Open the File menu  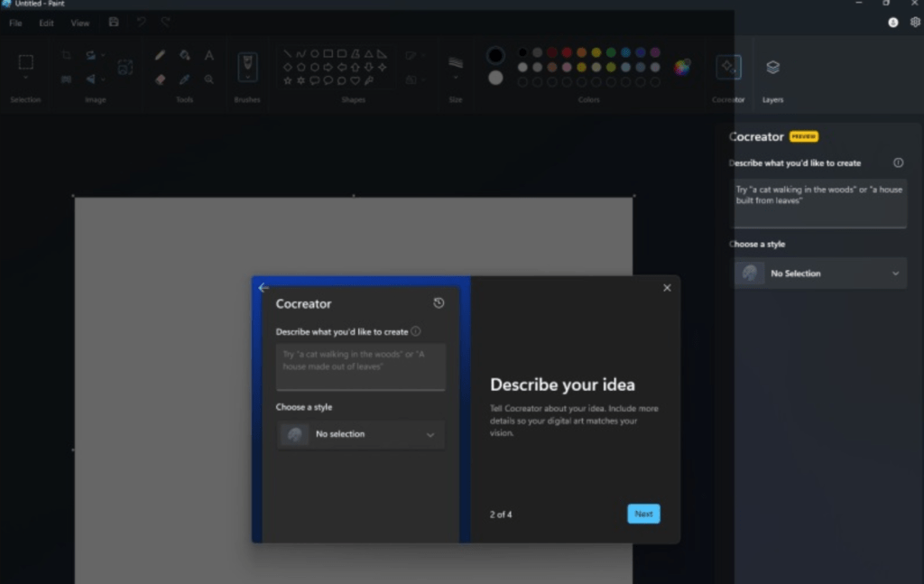click(x=15, y=23)
